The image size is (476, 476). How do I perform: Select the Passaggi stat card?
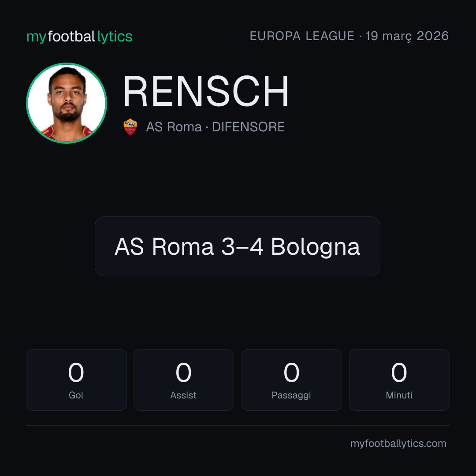pyautogui.click(x=291, y=380)
